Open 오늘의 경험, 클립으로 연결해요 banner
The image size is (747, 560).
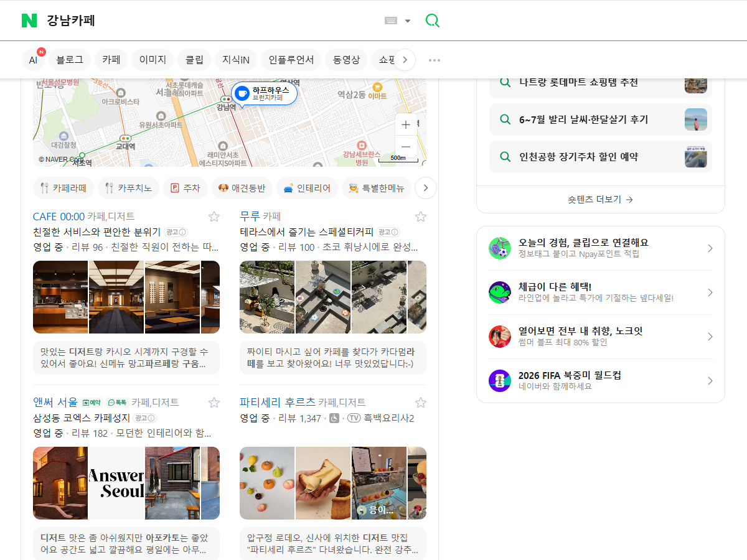(601, 248)
